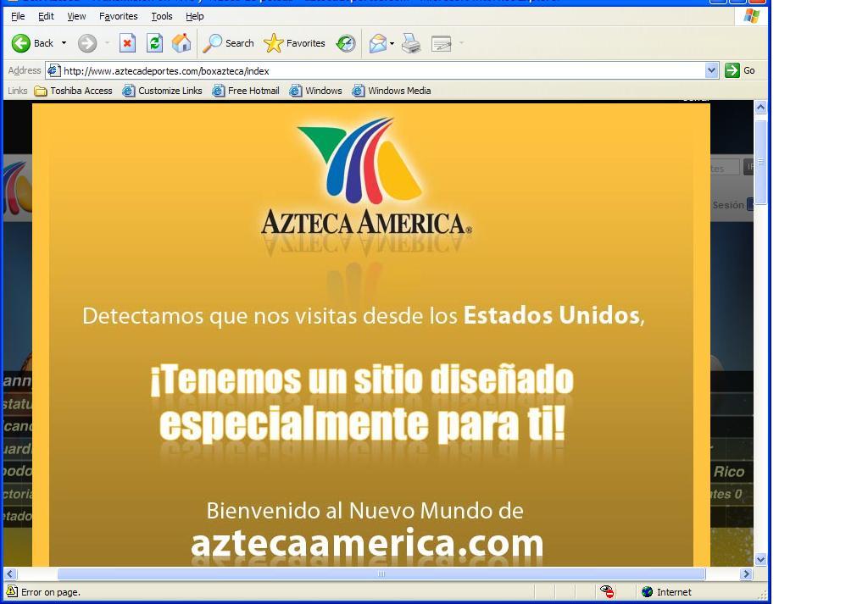The height and width of the screenshot is (604, 868).
Task: Click the page icon in address bar
Action: 53,70
